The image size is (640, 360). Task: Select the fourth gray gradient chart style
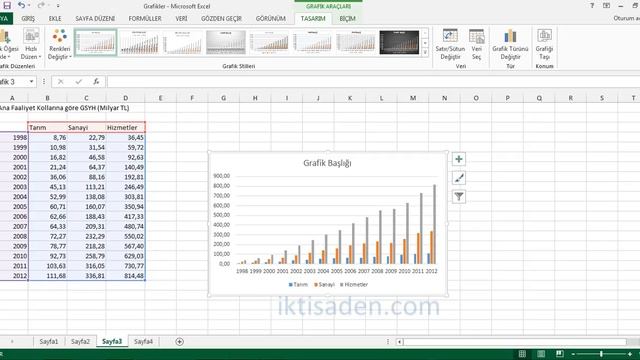226,42
